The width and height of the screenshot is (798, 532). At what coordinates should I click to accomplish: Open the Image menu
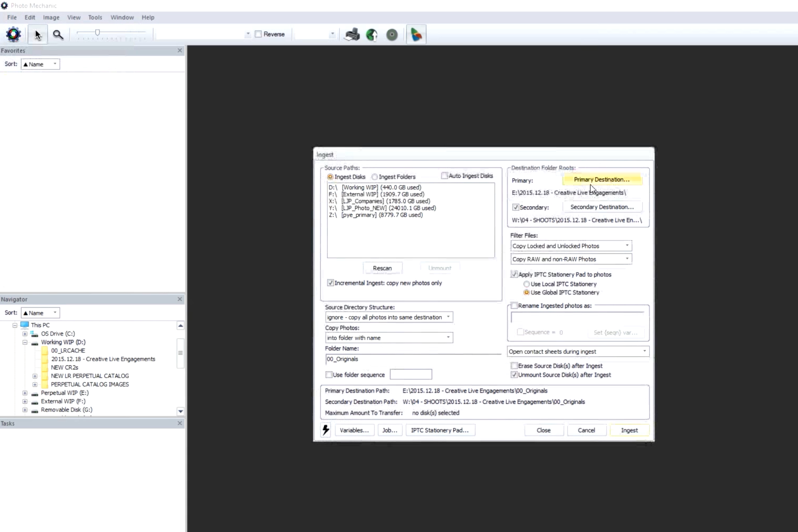pyautogui.click(x=51, y=18)
